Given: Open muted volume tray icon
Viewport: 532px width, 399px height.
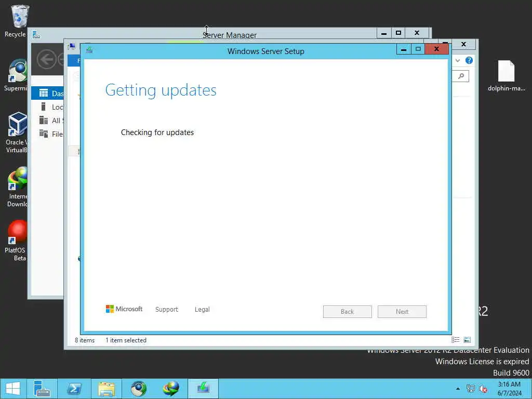Looking at the screenshot, I should pyautogui.click(x=483, y=389).
